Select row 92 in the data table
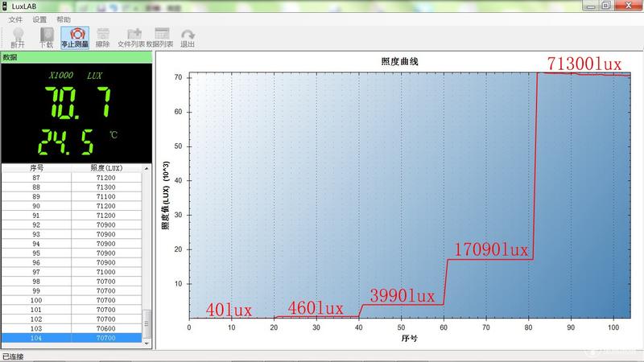Screen dimensions: 644x362 [72, 224]
